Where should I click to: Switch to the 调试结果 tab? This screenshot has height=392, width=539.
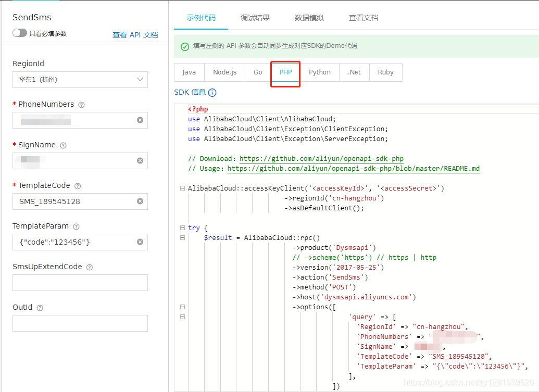[255, 17]
